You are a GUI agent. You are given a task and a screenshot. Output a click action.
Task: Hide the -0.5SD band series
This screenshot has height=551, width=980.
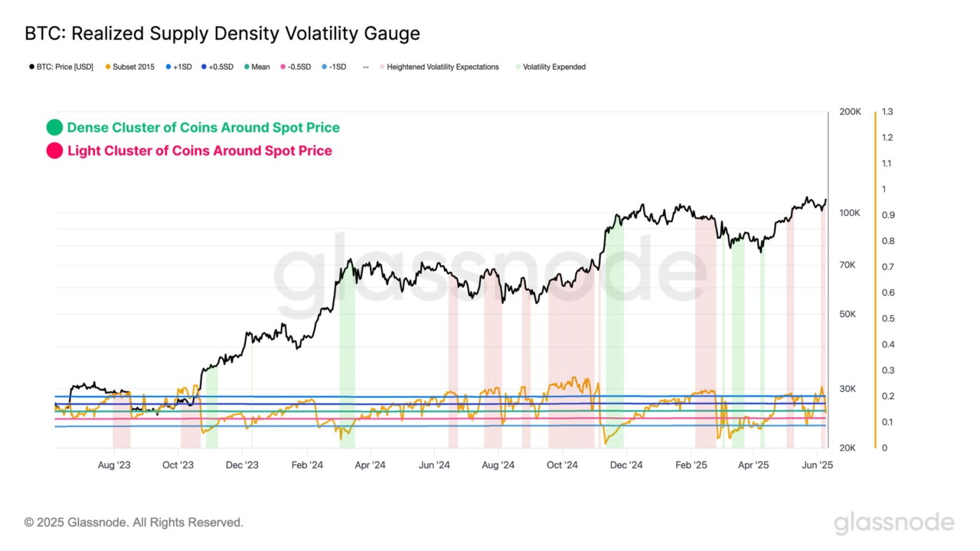coord(296,67)
